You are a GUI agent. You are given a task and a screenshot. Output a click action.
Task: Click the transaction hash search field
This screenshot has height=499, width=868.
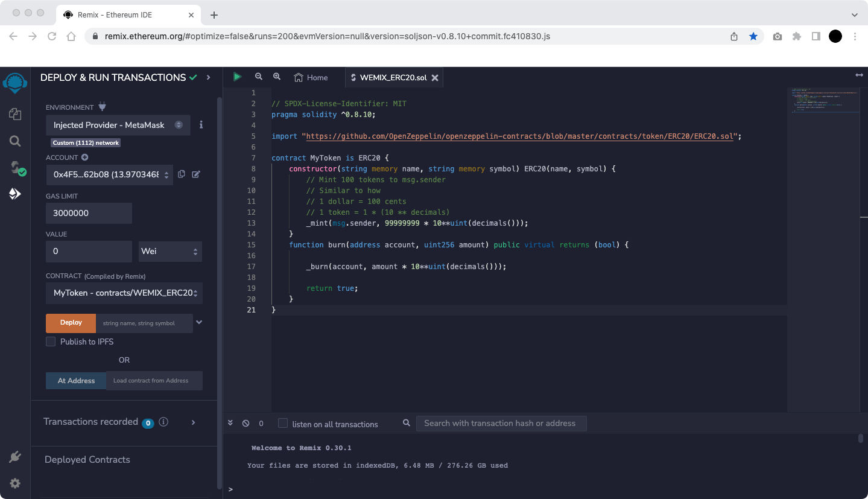tap(501, 424)
